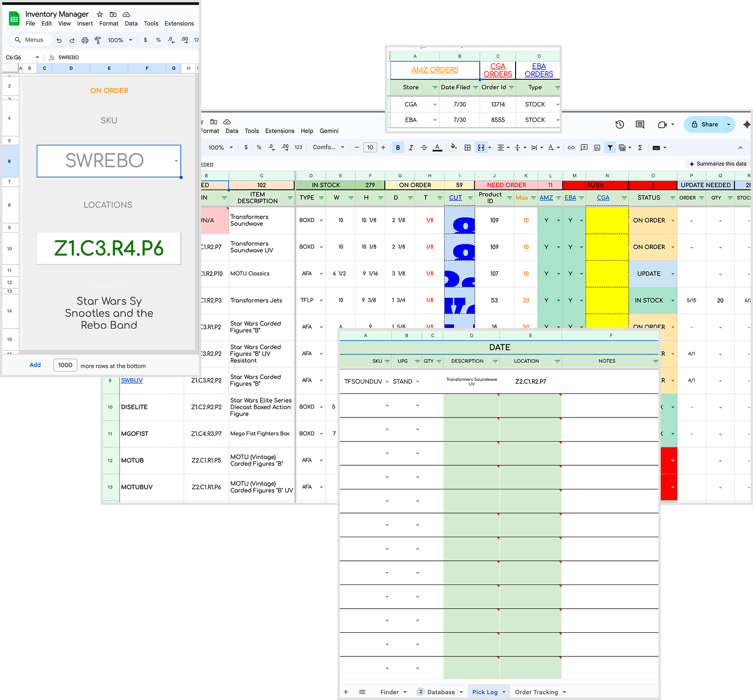Image resolution: width=753 pixels, height=700 pixels.
Task: Open the create a filter icon
Action: pos(610,148)
